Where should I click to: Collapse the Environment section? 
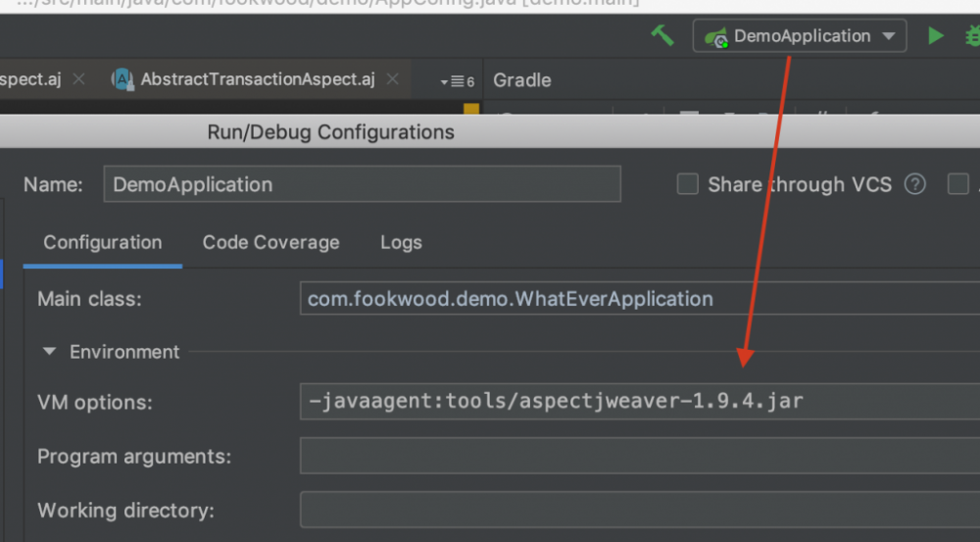coord(50,352)
